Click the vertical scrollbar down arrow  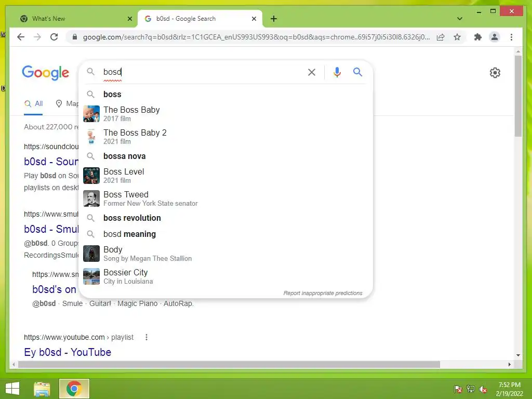[518, 355]
